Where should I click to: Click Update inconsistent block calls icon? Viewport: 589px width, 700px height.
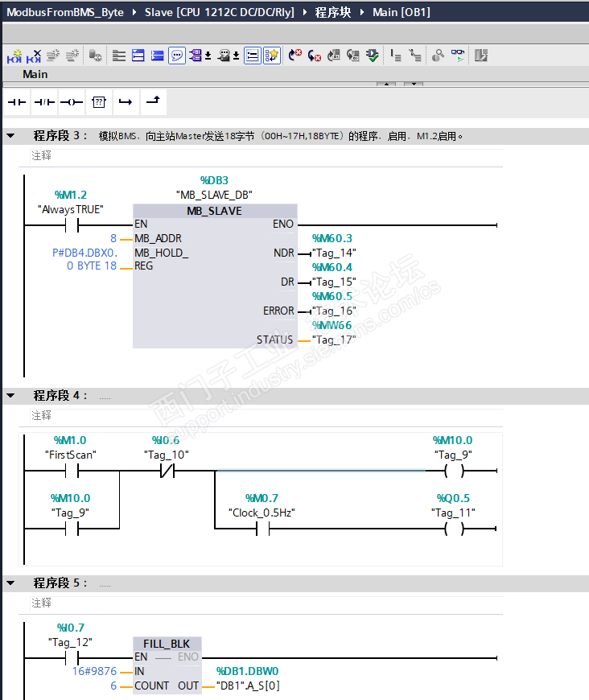pos(334,56)
